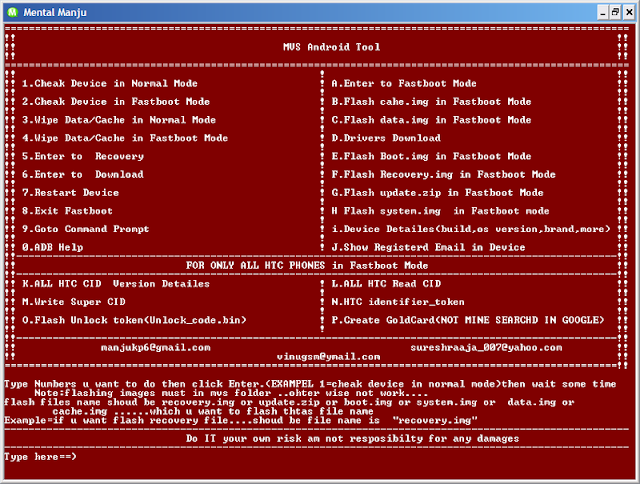640x484 pixels.
Task: Click 'C.Flash data.img in Fastboot Mode'
Action: 431,120
